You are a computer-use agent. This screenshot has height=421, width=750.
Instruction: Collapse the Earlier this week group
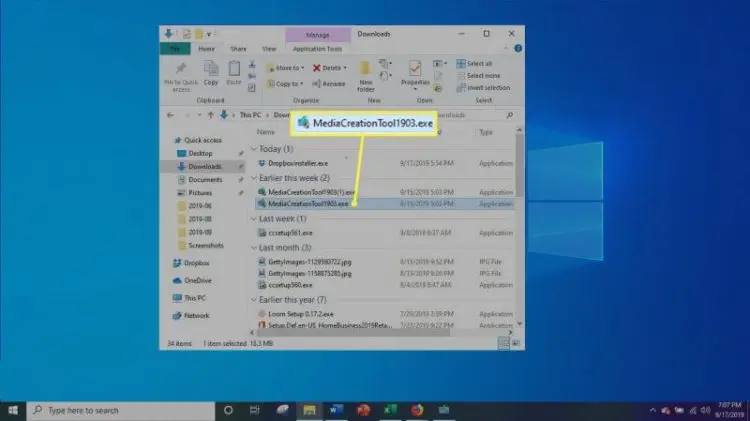pyautogui.click(x=254, y=178)
